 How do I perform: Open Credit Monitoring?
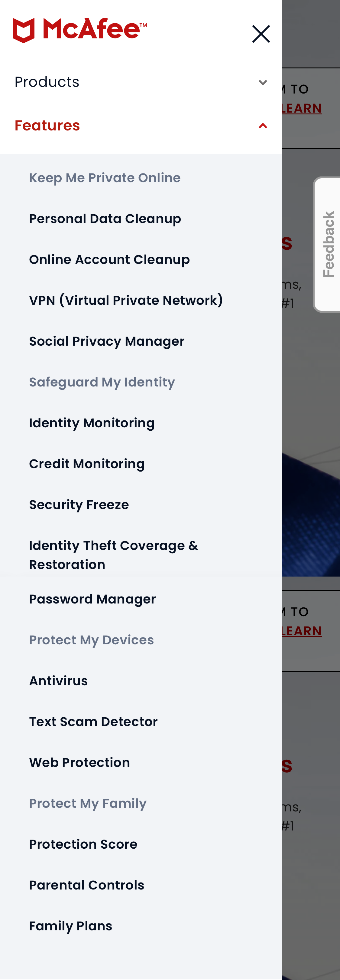(x=87, y=464)
